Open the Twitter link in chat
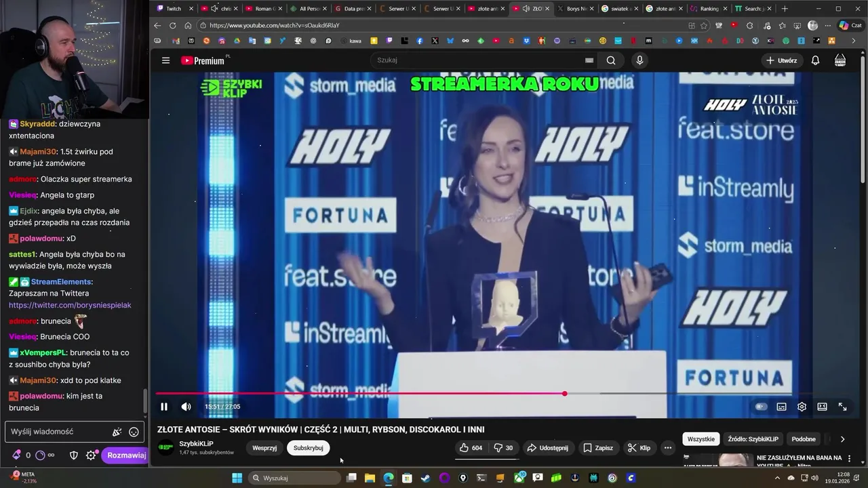The image size is (868, 488). click(70, 305)
